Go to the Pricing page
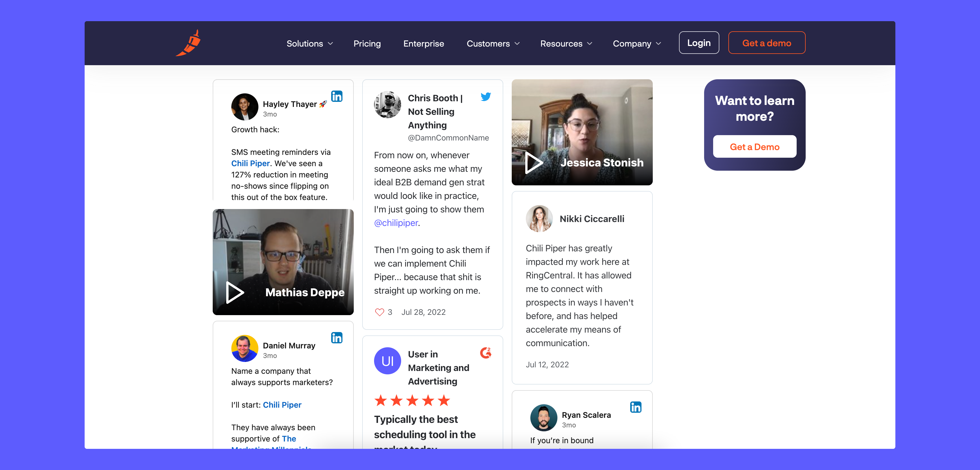980x470 pixels. pyautogui.click(x=367, y=43)
